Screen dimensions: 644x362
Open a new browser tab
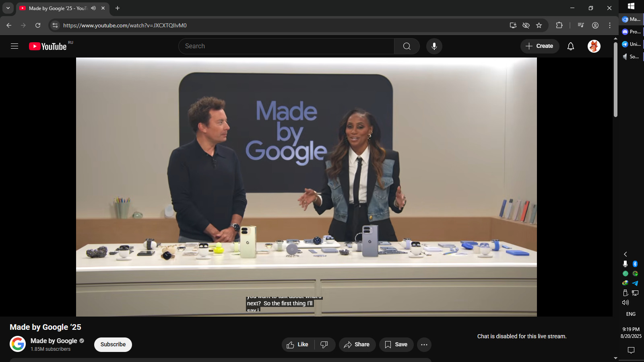coord(118,8)
